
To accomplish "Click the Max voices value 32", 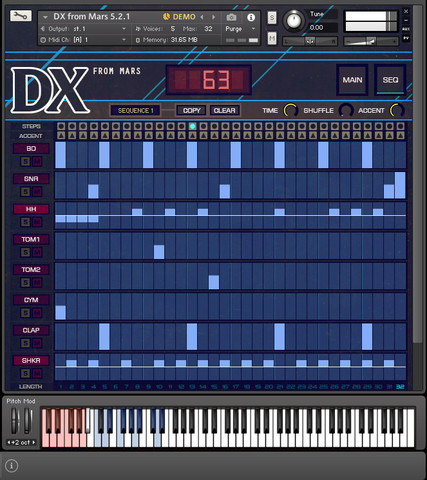I will (x=208, y=29).
